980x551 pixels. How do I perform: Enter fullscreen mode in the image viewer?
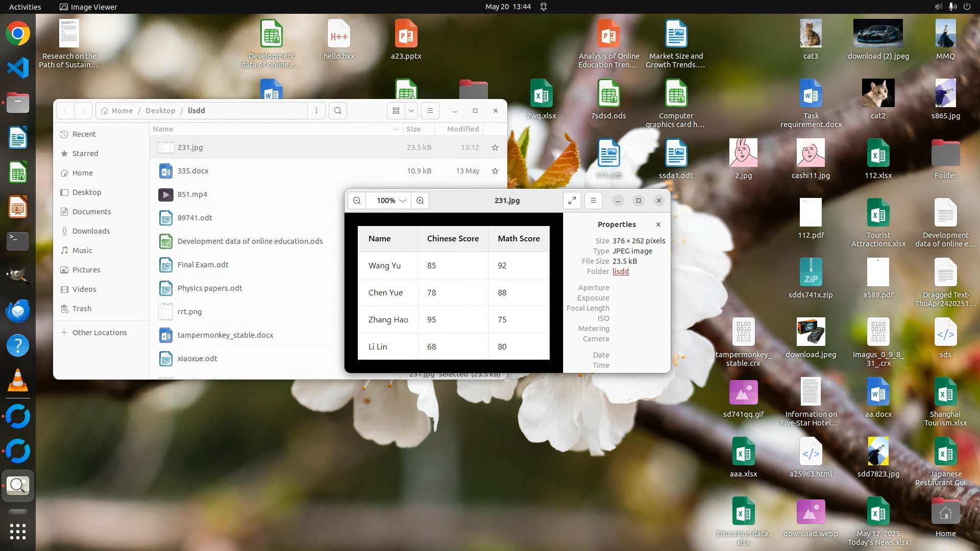click(572, 201)
